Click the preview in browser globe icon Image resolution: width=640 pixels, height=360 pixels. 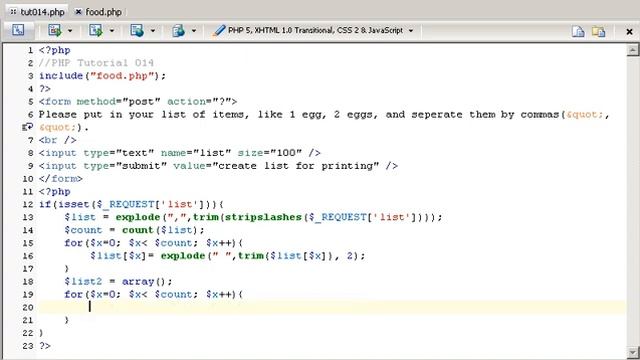pyautogui.click(x=137, y=31)
